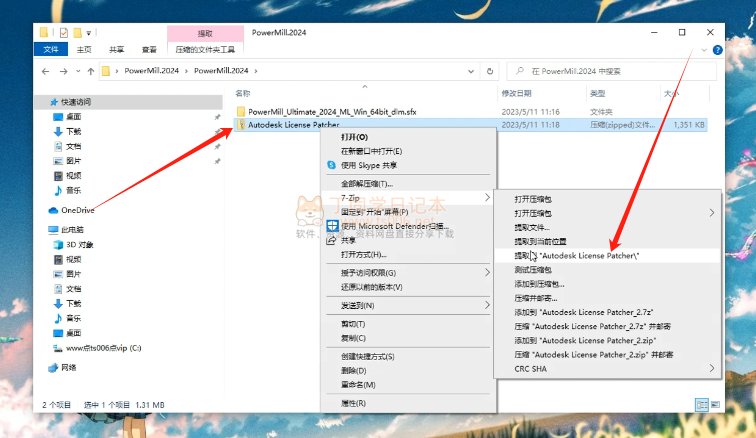The image size is (756, 438).
Task: Sort by 名称 column header
Action: [x=243, y=93]
